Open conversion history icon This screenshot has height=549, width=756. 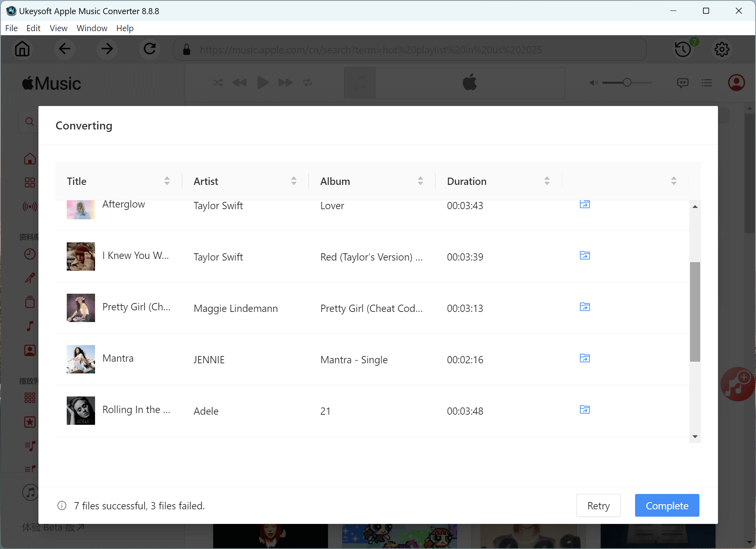point(683,49)
